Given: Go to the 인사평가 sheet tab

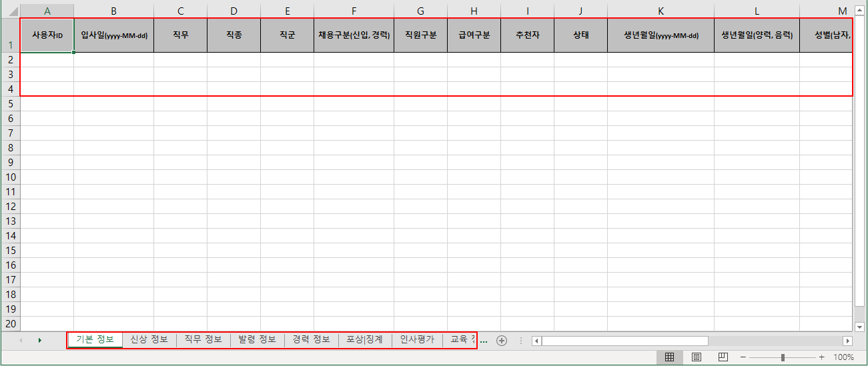Looking at the screenshot, I should [x=417, y=340].
